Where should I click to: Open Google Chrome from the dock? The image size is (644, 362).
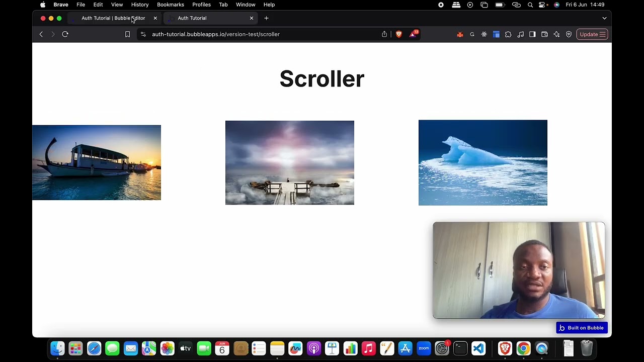(523, 348)
